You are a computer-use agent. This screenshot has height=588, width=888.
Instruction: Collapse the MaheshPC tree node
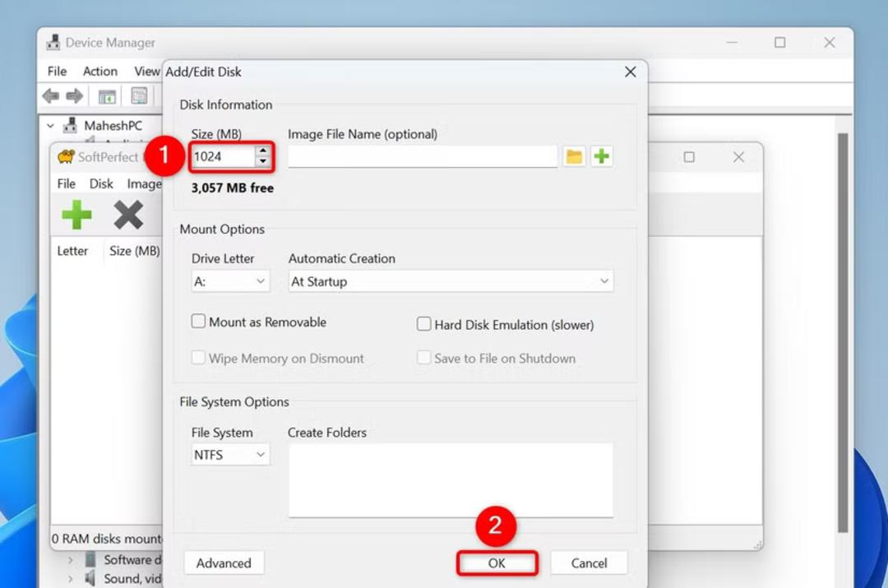pyautogui.click(x=50, y=126)
